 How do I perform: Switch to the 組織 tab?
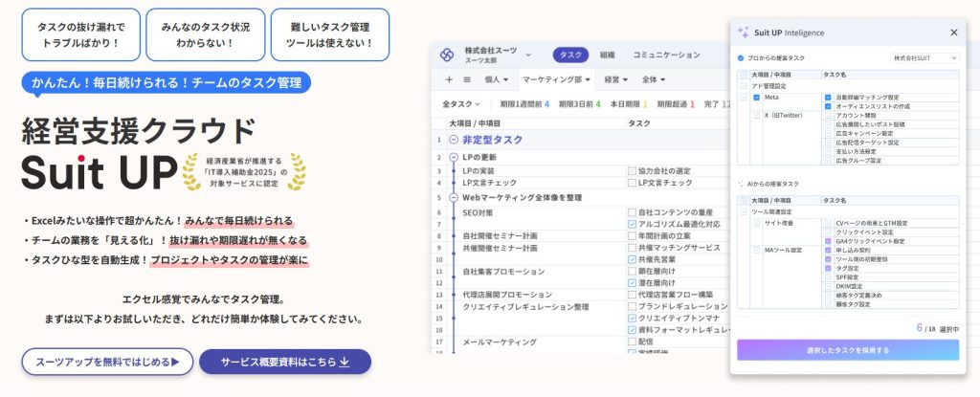point(608,55)
